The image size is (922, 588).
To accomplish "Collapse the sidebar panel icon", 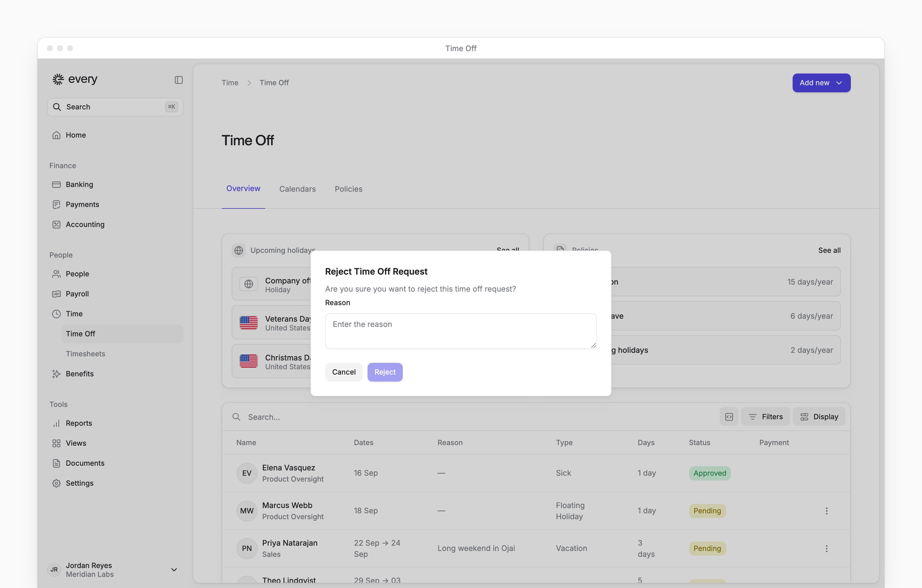I will tap(178, 80).
